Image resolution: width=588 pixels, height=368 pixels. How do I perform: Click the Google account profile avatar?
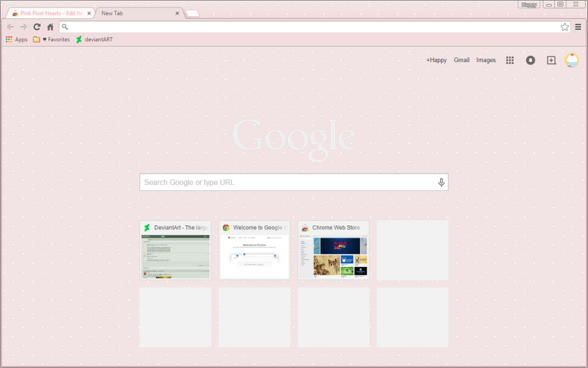click(572, 60)
